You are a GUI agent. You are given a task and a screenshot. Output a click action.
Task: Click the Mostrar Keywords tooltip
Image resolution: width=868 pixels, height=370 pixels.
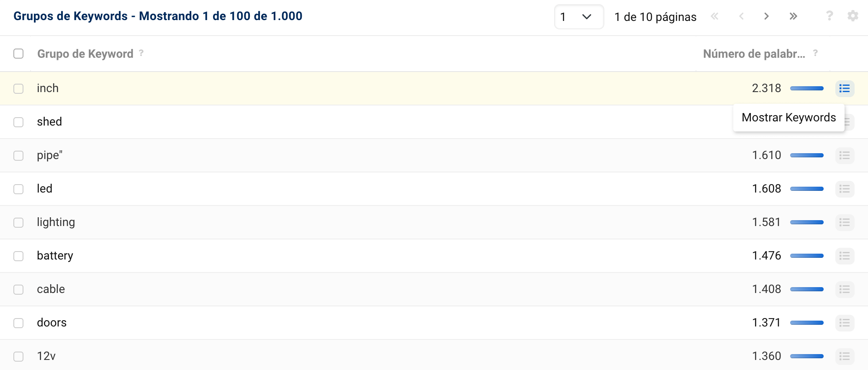(x=788, y=118)
